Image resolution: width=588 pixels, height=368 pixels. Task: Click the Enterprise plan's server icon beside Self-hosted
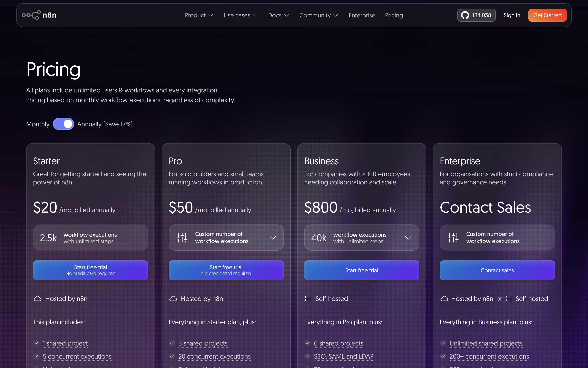coord(509,299)
